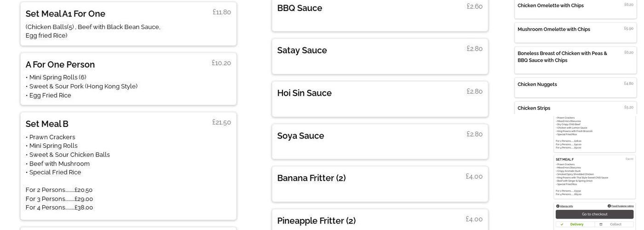This screenshot has width=644, height=230.
Task: Add Banana Fritter (2) to order
Action: (x=379, y=184)
